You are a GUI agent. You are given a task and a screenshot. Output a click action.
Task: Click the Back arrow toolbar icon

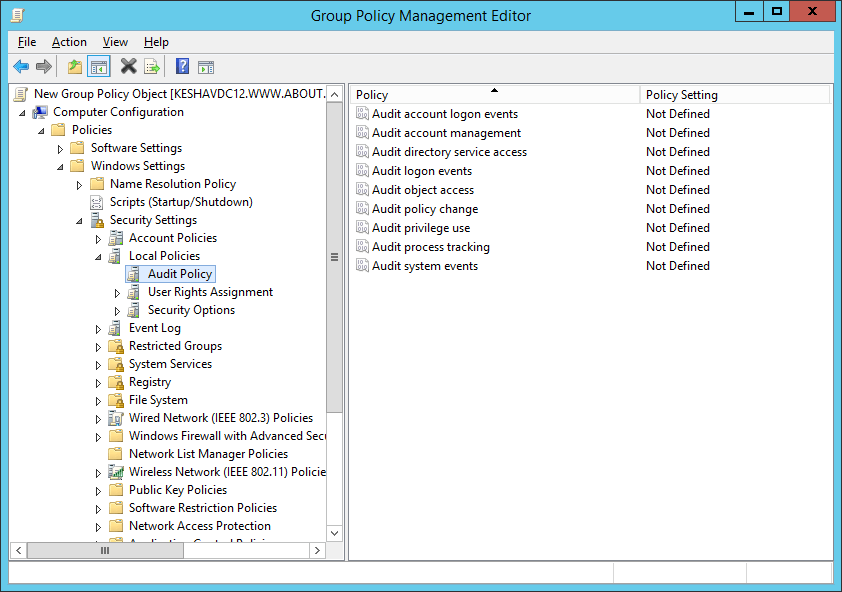[21, 67]
